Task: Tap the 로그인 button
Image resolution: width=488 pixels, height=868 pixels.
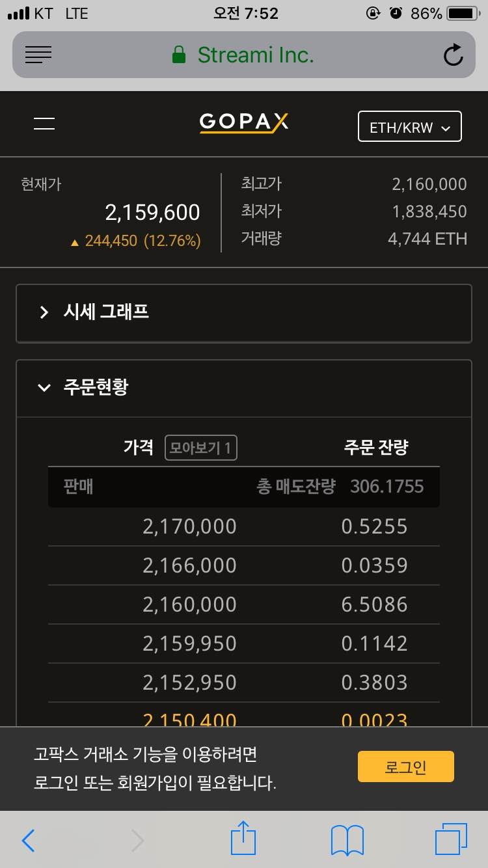Action: (x=405, y=766)
